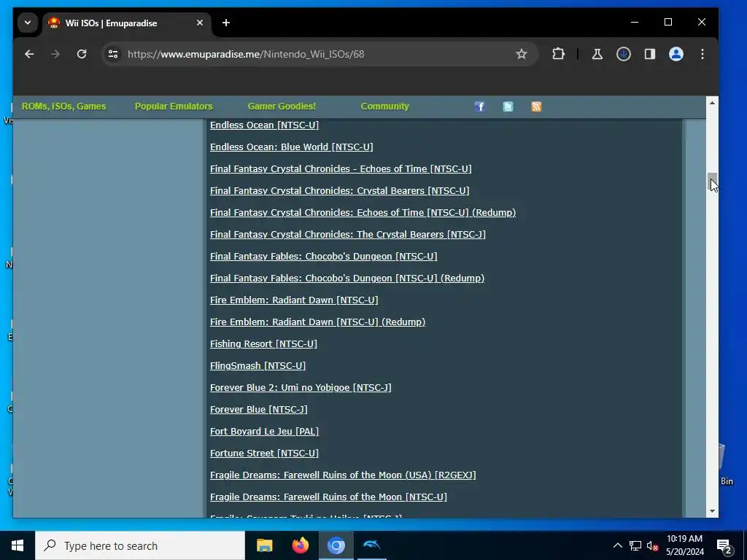Open the Gamer Goodies! menu
Screen dimensions: 747x560
click(282, 106)
